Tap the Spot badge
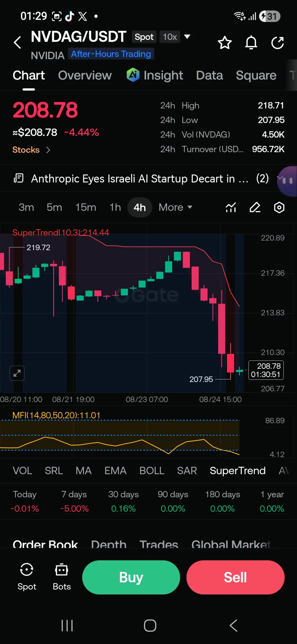Screen dimensions: 297x644 (x=144, y=37)
